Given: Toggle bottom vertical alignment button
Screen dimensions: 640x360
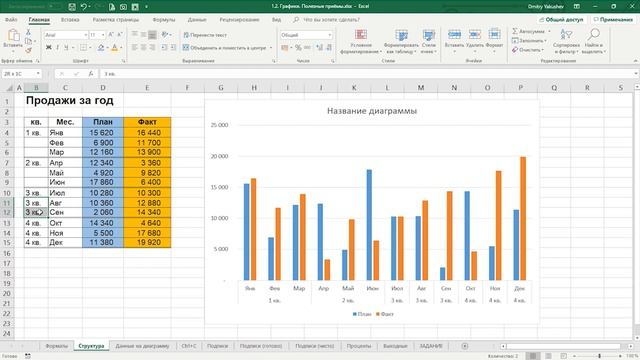Looking at the screenshot, I should (152, 35).
